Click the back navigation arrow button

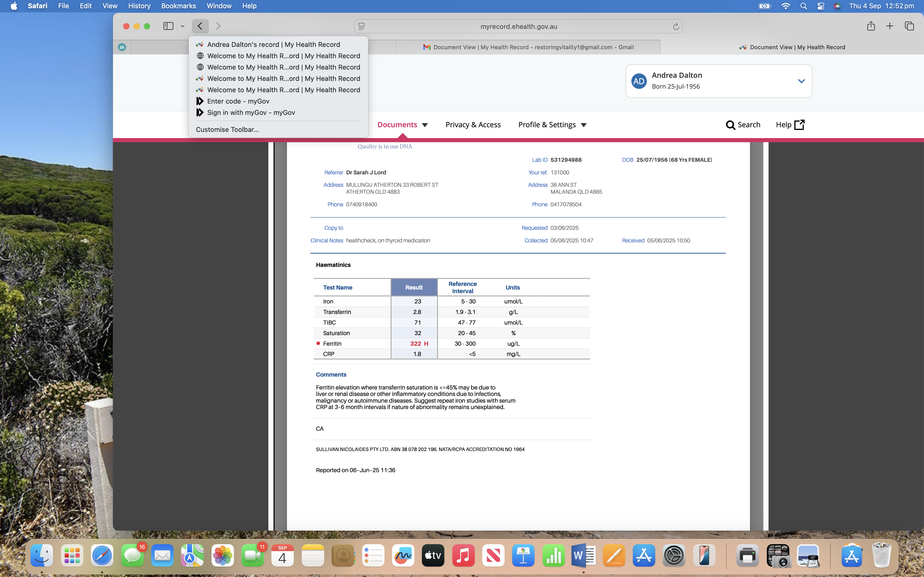[x=200, y=26]
